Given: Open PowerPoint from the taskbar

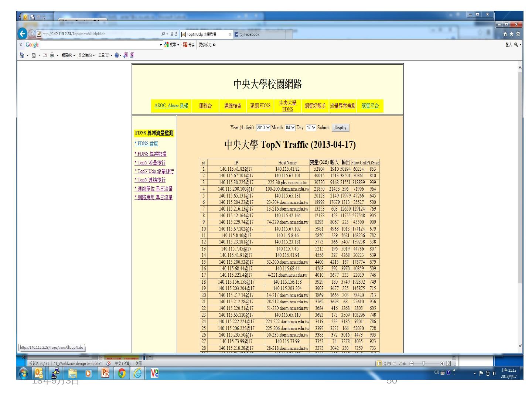Looking at the screenshot, I should pos(105,374).
